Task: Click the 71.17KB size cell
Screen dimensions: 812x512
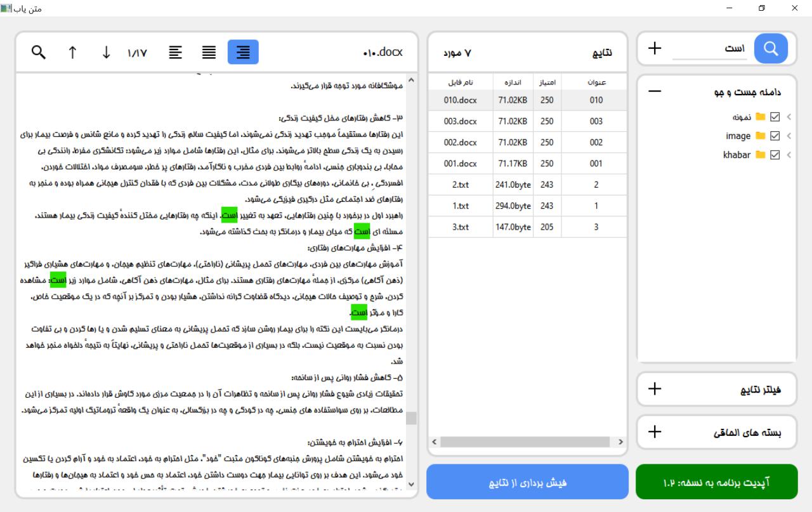Action: (512, 163)
